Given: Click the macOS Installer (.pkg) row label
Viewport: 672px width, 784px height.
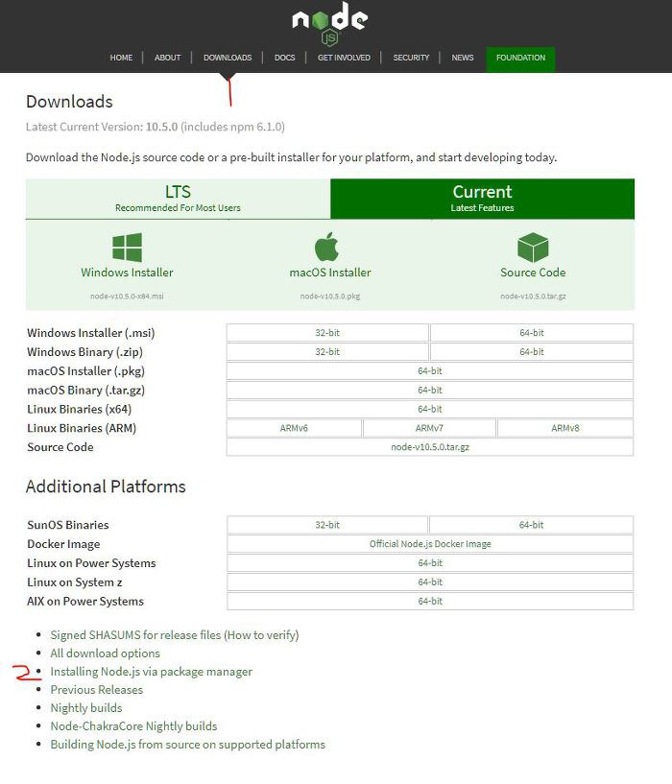Looking at the screenshot, I should [86, 371].
